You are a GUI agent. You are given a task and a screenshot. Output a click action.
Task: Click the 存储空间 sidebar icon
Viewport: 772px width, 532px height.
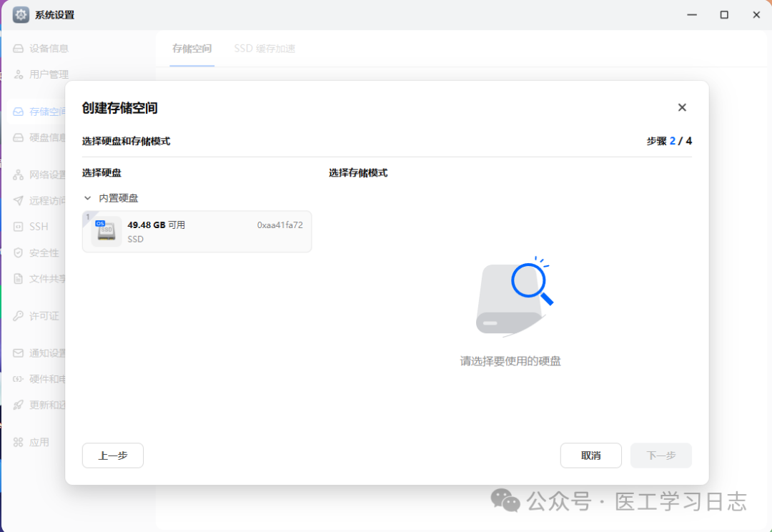(18, 112)
